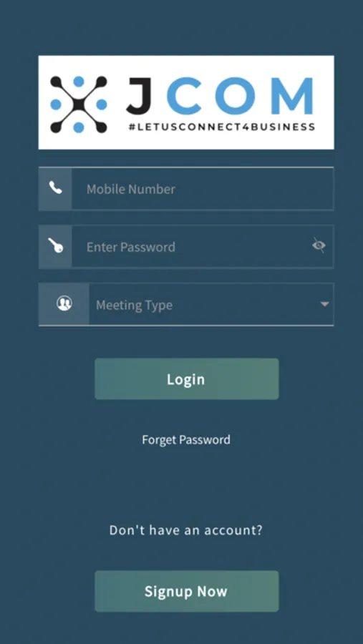363x644 pixels.
Task: Focus the Enter Password field
Action: tap(186, 246)
